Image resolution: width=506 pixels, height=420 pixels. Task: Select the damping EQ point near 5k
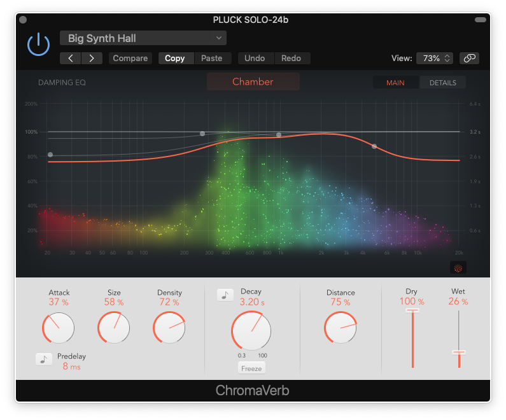(374, 146)
